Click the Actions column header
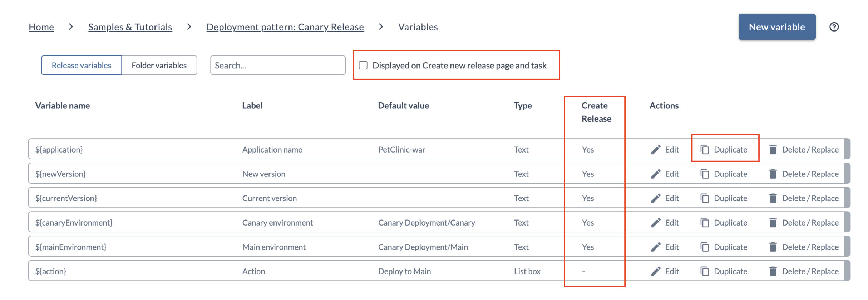 [664, 106]
